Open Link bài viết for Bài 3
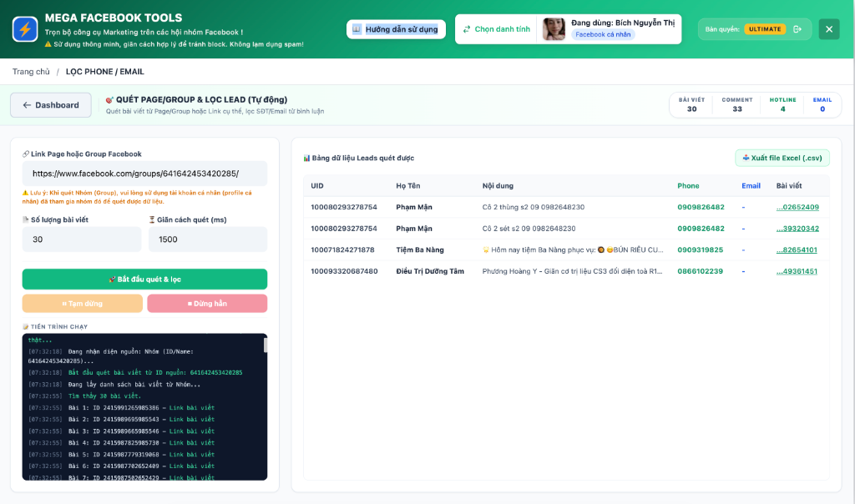The image size is (855, 504). pyautogui.click(x=192, y=431)
